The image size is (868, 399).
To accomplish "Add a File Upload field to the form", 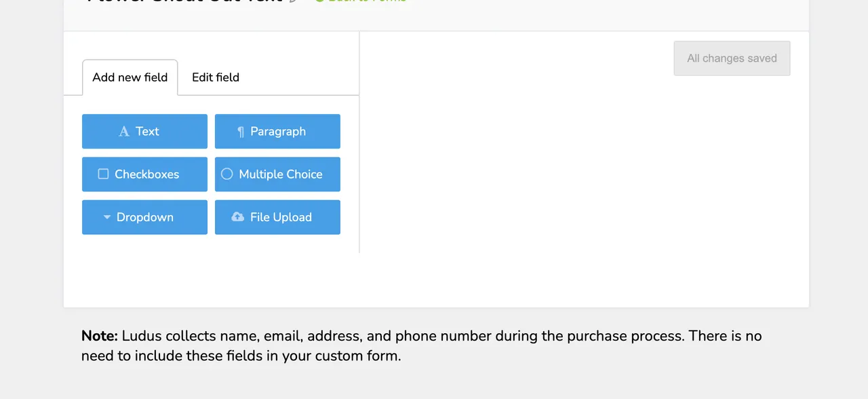I will coord(277,217).
